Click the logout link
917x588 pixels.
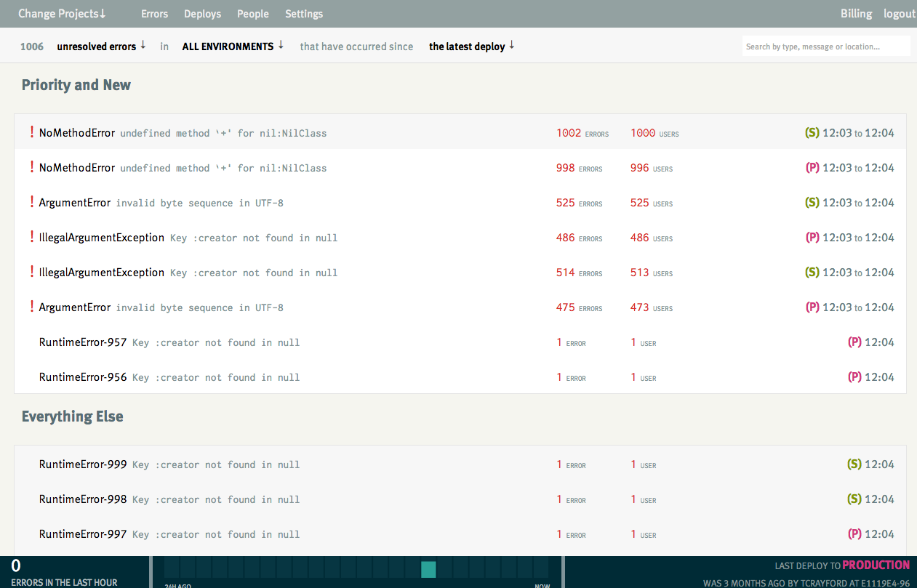pos(899,14)
